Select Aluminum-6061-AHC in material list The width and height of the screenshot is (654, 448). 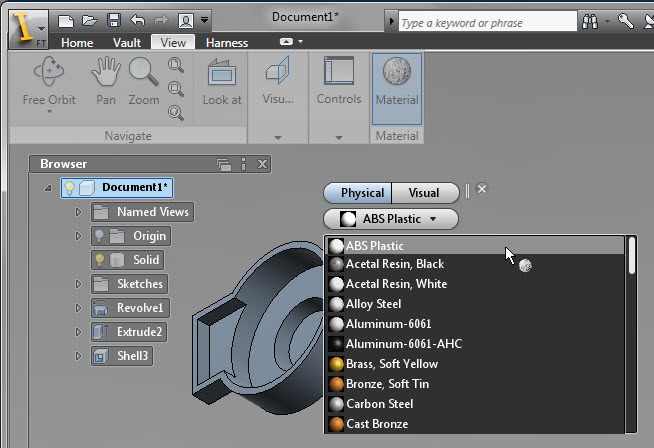[x=475, y=344]
